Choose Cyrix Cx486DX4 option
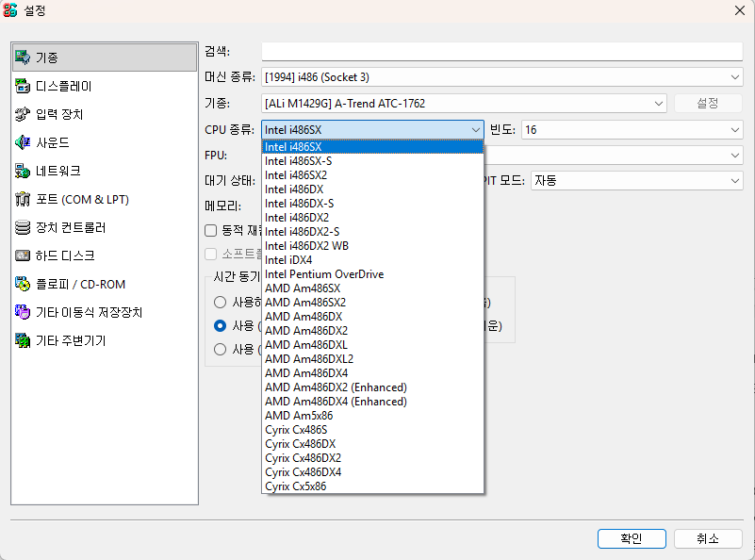 tap(372, 472)
